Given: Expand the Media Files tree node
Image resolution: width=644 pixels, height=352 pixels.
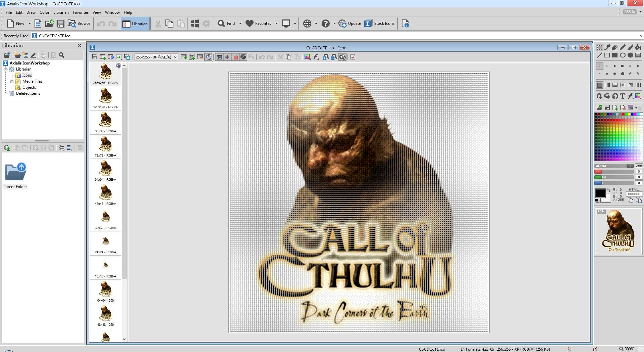Looking at the screenshot, I should click(12, 81).
